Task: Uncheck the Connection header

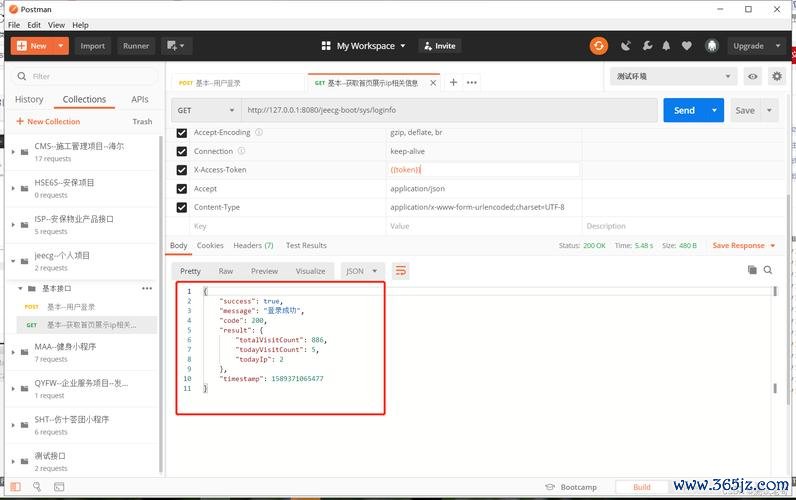Action: click(181, 151)
